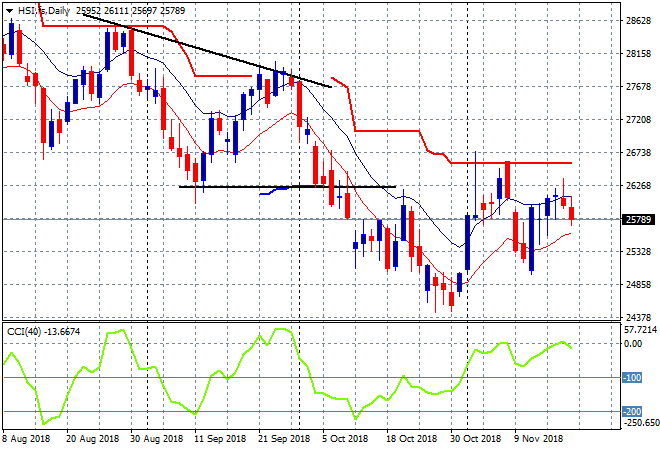
Task: Click the 26738 price axis label
Action: click(638, 153)
